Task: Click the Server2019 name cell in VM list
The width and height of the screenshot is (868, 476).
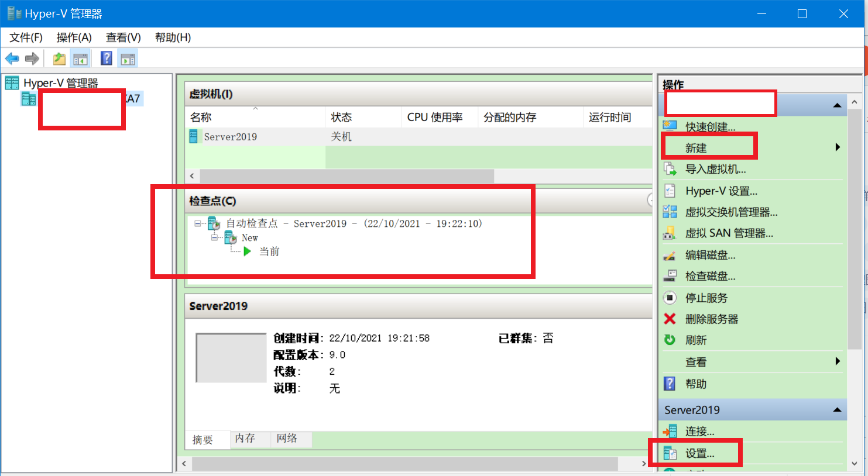Action: 231,137
